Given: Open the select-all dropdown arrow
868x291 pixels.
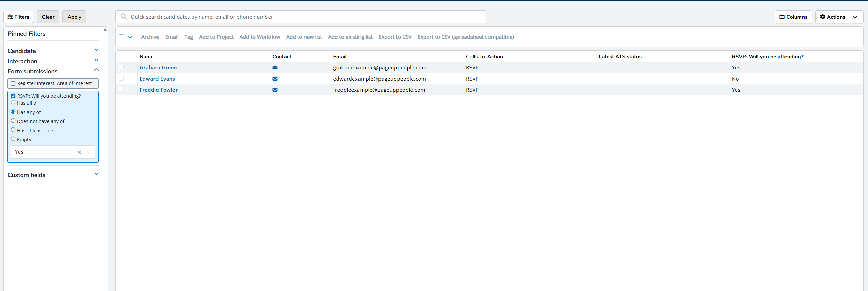Looking at the screenshot, I should [130, 37].
